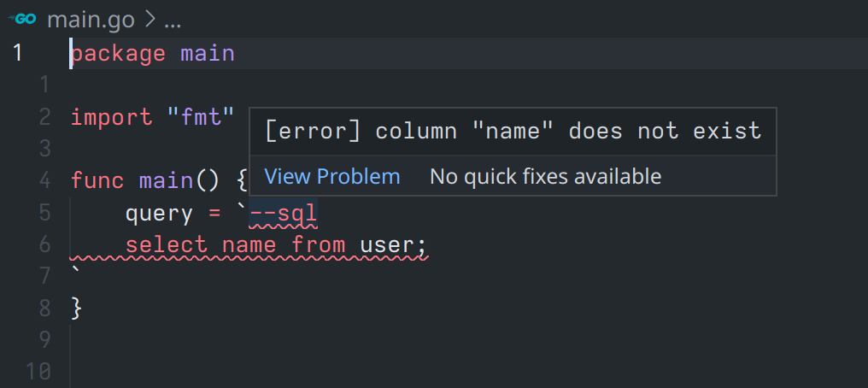The height and width of the screenshot is (388, 868).
Task: Click the underlined '--sql' comment
Action: click(283, 214)
